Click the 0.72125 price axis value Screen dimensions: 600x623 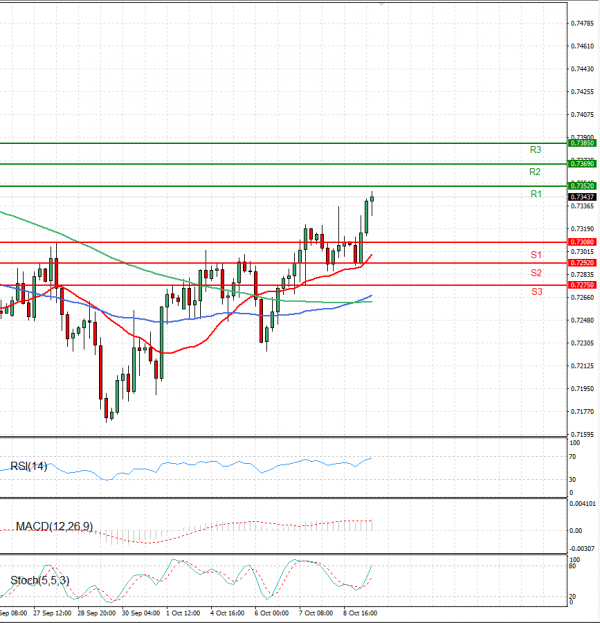click(582, 366)
